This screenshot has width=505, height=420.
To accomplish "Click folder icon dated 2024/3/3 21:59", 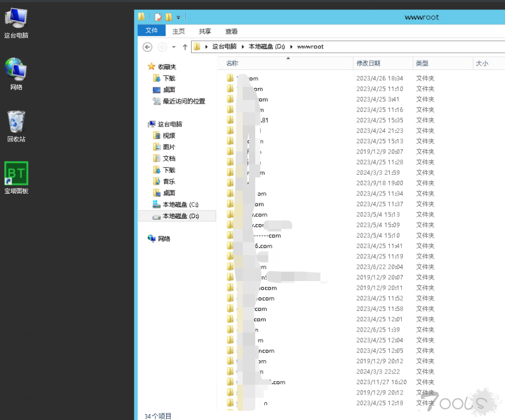I will (230, 172).
